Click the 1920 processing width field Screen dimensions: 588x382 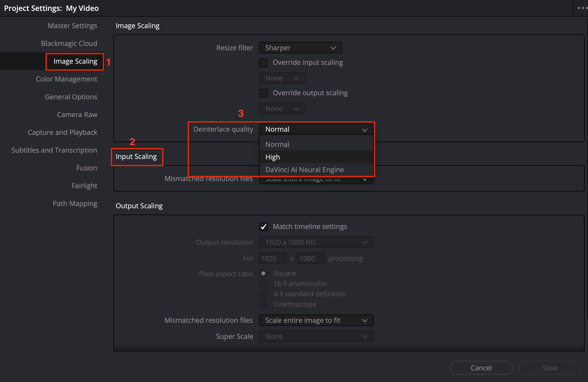coord(272,258)
